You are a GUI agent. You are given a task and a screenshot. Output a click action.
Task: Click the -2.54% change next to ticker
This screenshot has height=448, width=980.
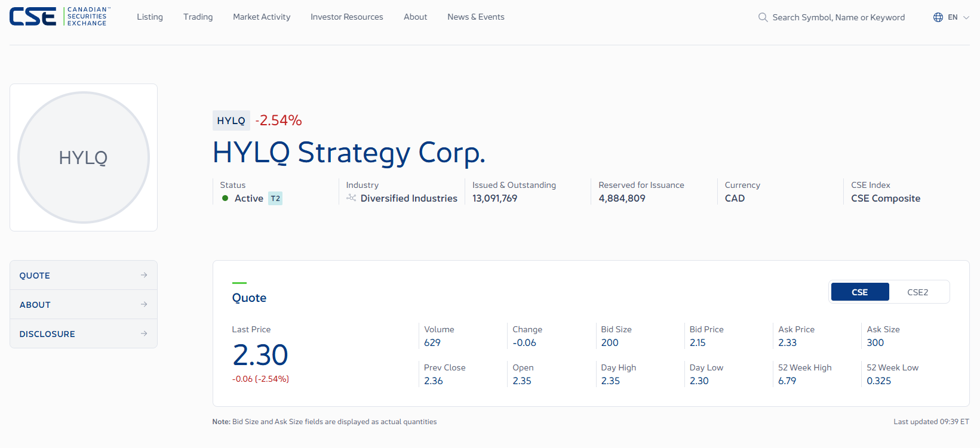pyautogui.click(x=279, y=121)
